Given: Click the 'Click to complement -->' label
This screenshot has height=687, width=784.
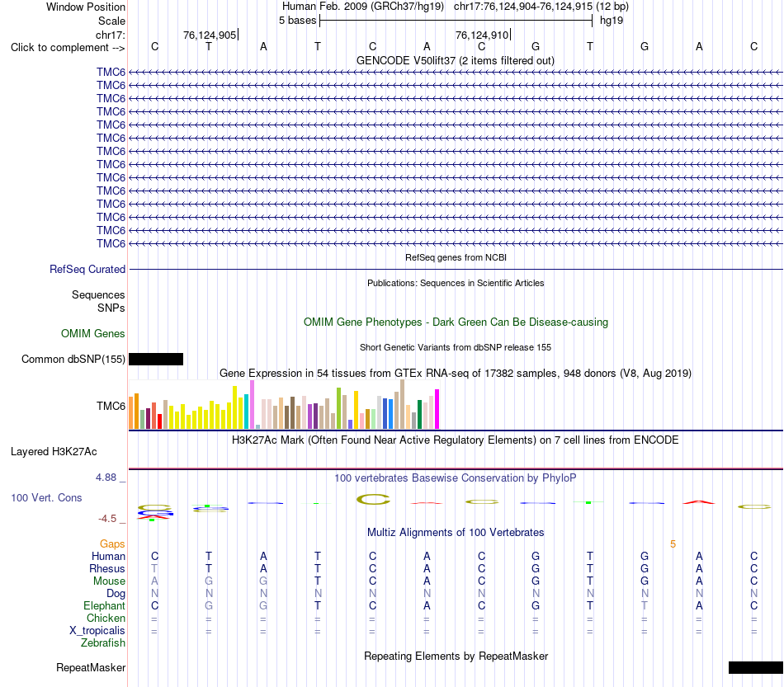Looking at the screenshot, I should 68,48.
